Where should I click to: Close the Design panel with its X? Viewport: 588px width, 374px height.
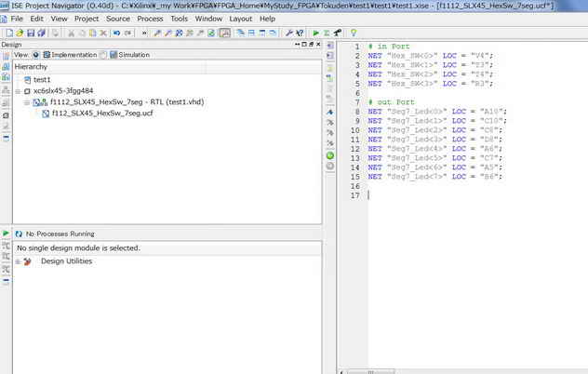tap(318, 45)
